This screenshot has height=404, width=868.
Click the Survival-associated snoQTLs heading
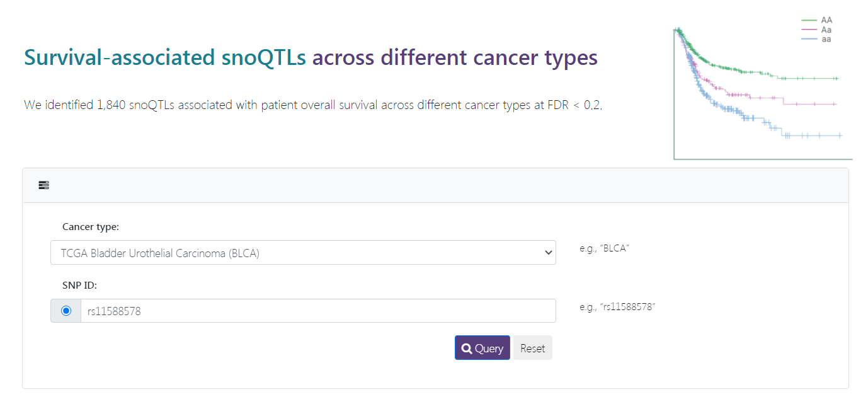pos(311,57)
